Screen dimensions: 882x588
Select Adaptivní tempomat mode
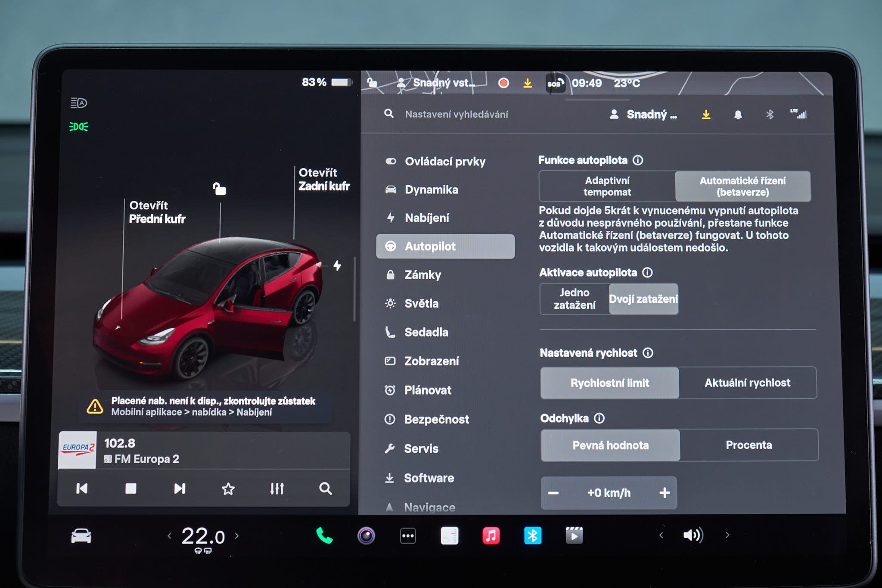pos(607,186)
